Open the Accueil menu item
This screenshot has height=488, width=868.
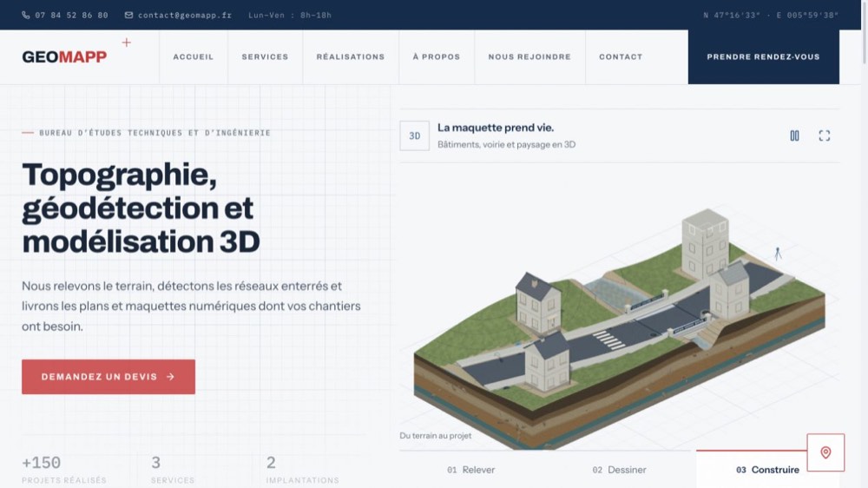pos(194,56)
